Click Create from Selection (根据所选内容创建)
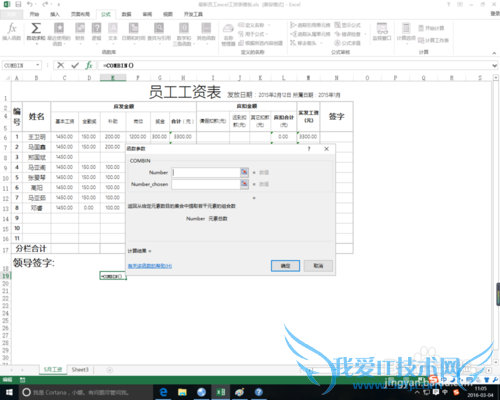The image size is (500, 400). click(261, 43)
